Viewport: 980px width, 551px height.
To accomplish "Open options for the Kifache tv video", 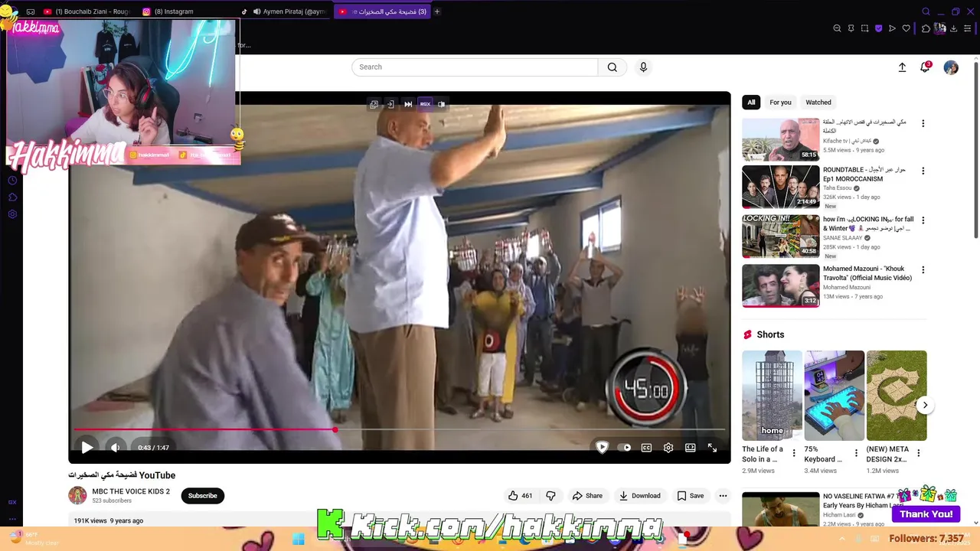I will [923, 123].
